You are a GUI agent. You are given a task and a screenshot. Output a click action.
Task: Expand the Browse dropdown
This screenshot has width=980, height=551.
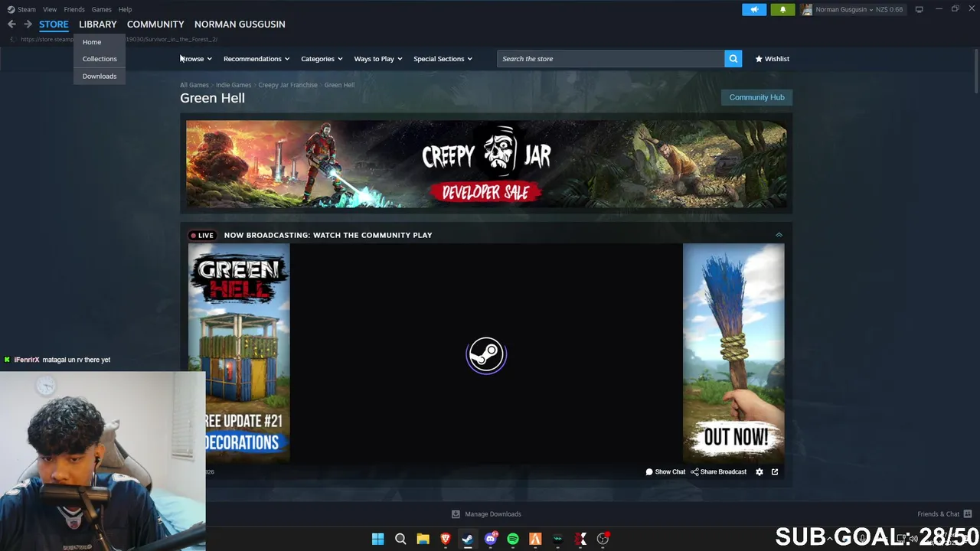tap(196, 59)
